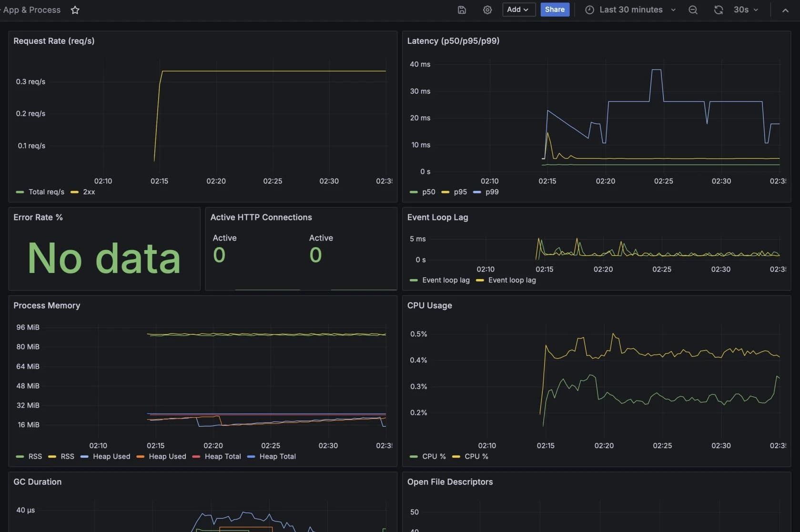This screenshot has height=532, width=800.
Task: Click the GC Duration panel title
Action: [x=37, y=482]
